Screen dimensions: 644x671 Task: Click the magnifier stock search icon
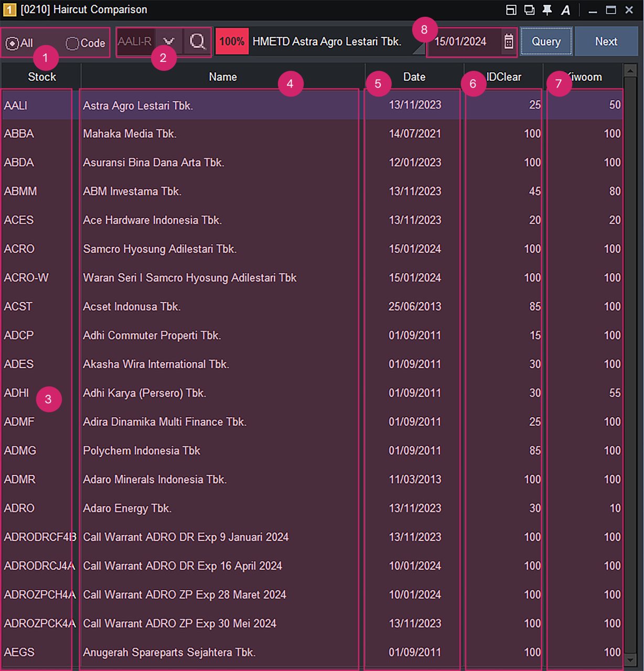[198, 41]
